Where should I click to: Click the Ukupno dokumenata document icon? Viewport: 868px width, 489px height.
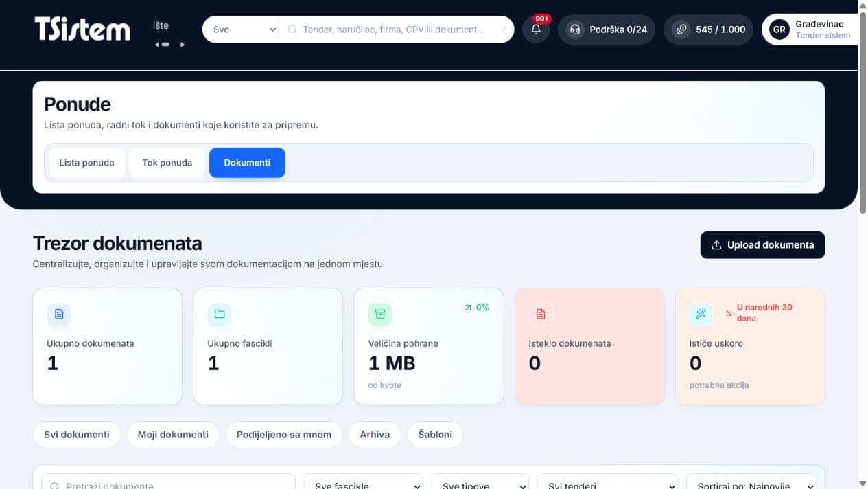[59, 314]
